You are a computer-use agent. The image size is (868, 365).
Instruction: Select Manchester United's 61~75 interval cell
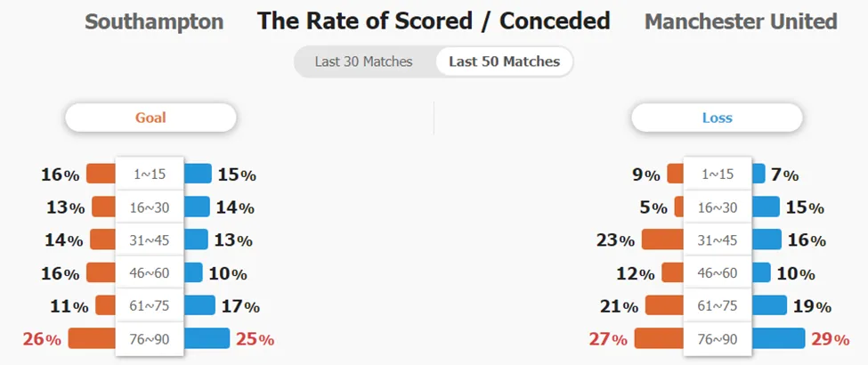coord(718,305)
